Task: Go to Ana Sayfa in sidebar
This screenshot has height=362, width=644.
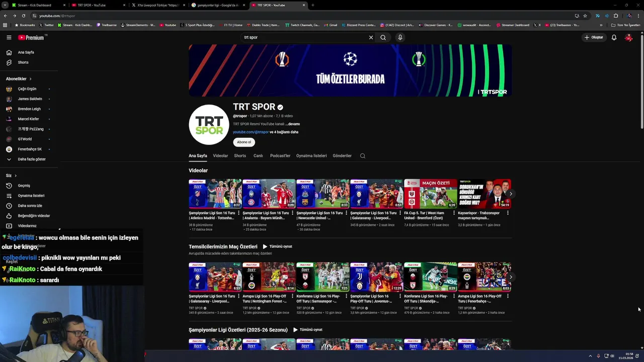Action: (29, 52)
